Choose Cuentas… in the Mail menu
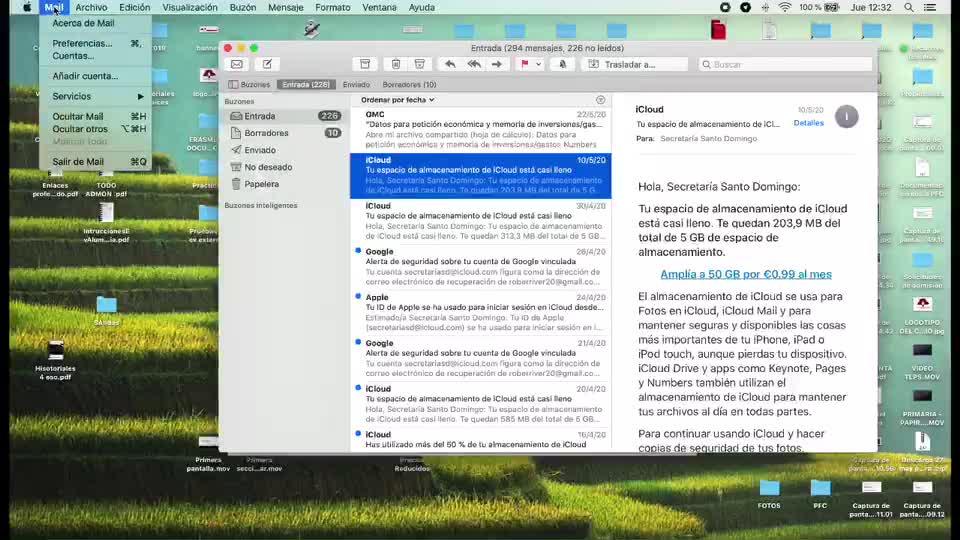 tap(96, 56)
